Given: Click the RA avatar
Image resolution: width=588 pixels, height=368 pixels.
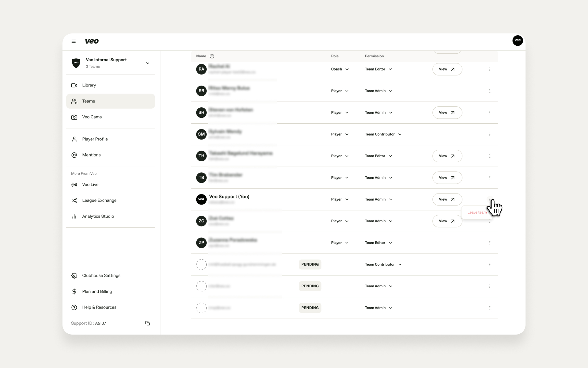Looking at the screenshot, I should (x=201, y=69).
